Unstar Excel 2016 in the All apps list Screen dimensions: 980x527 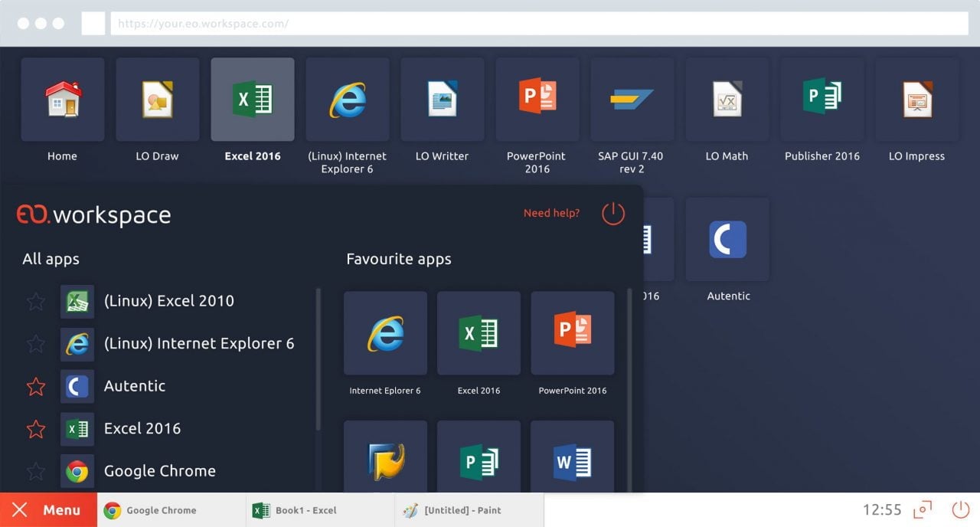pos(36,429)
